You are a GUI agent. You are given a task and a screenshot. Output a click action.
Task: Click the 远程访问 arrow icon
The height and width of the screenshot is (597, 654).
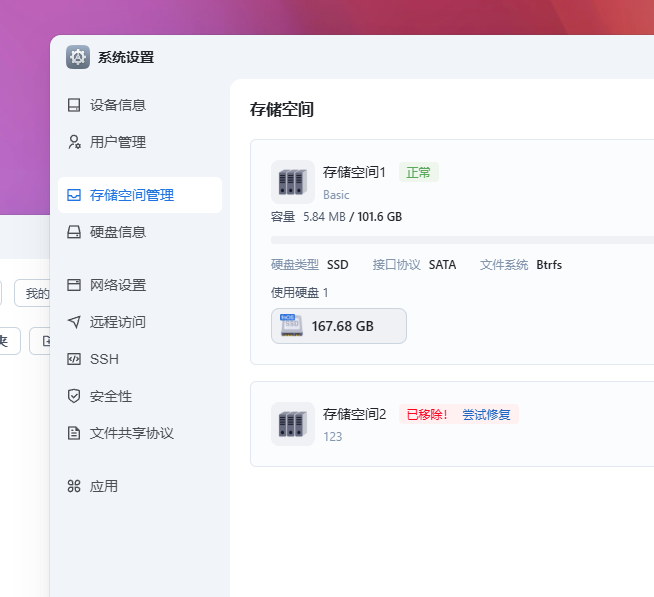74,322
